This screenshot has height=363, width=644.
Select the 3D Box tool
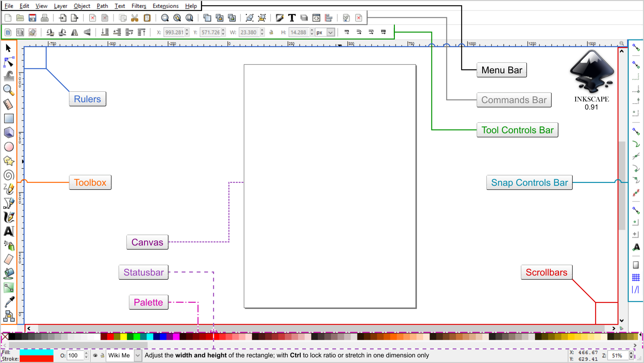pyautogui.click(x=8, y=133)
